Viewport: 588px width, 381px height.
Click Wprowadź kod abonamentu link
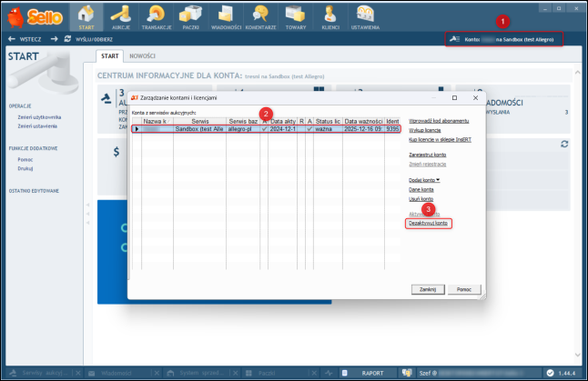(439, 121)
